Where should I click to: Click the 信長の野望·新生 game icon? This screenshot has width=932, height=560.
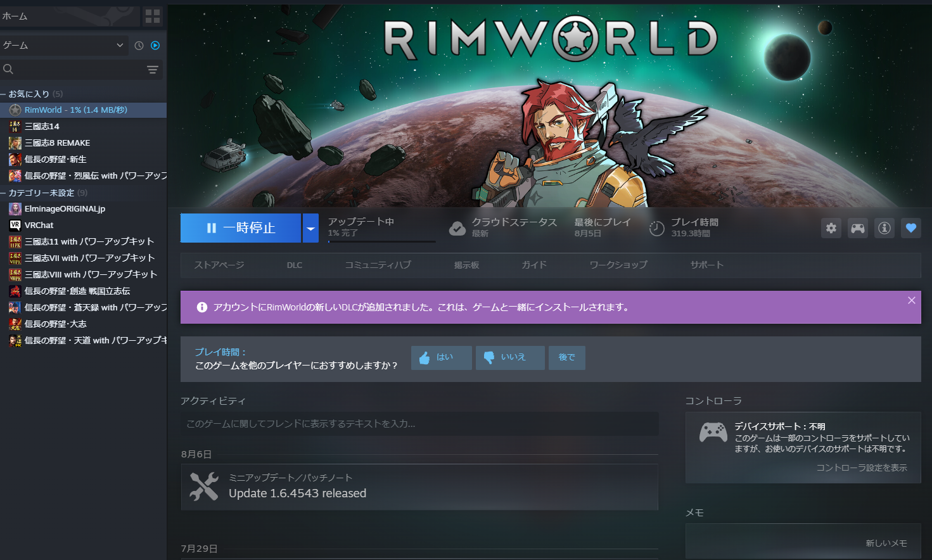[x=15, y=160]
